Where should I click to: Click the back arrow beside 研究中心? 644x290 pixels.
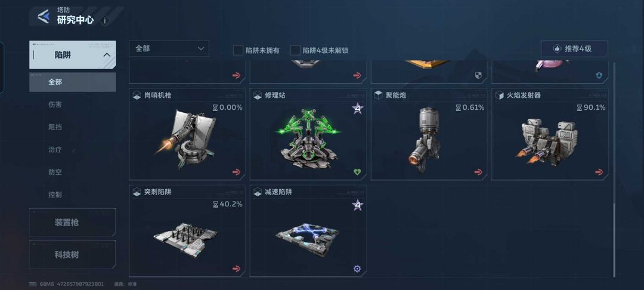click(x=43, y=17)
